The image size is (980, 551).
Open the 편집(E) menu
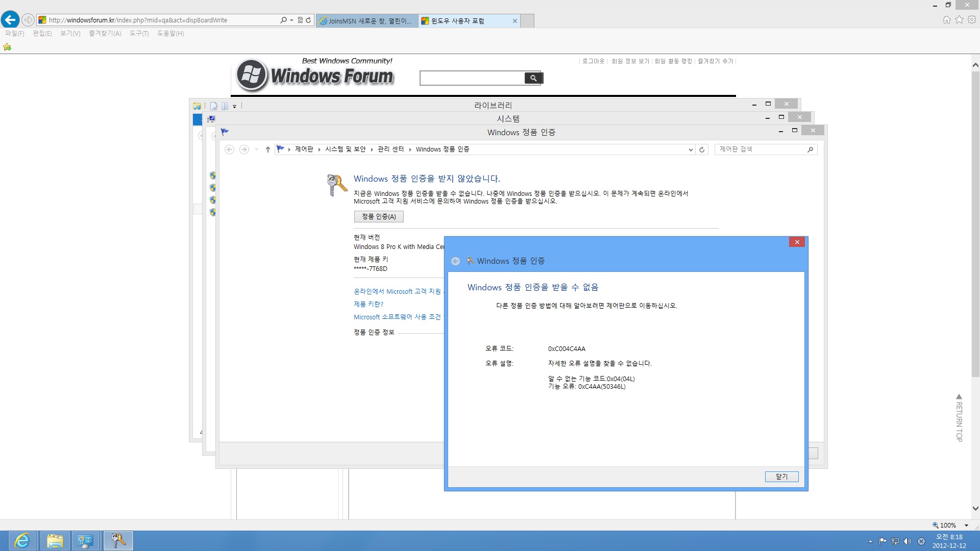(x=42, y=33)
